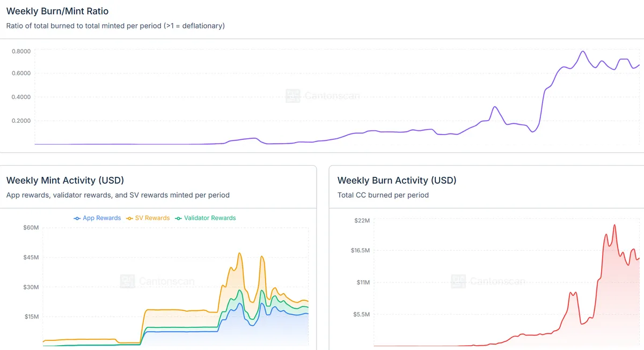Click the highest peak of the red burn line
The width and height of the screenshot is (644, 350).
click(x=614, y=225)
